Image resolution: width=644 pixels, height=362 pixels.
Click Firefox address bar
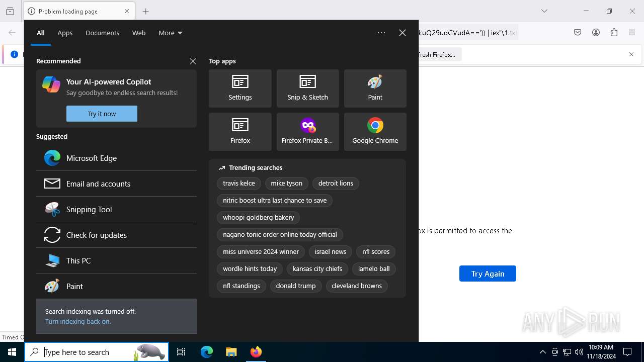coord(468,33)
